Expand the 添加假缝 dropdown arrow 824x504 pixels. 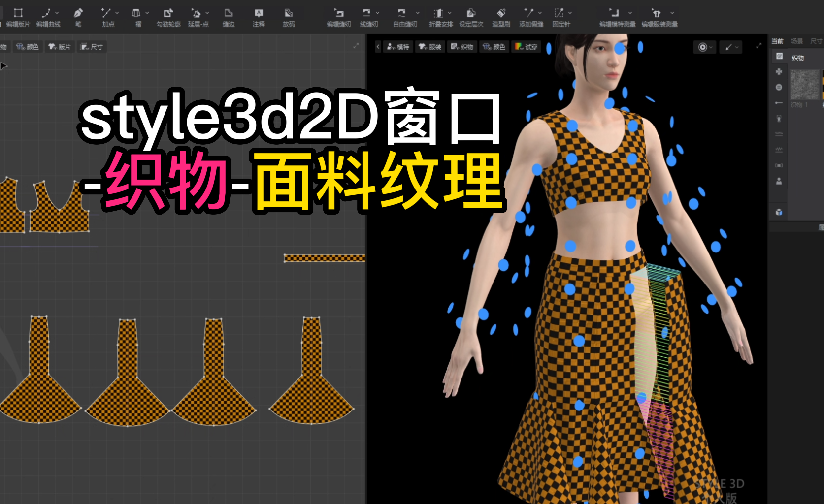tap(540, 13)
